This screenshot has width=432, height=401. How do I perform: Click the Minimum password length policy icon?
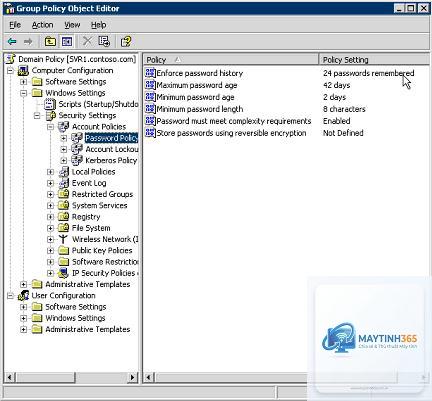pyautogui.click(x=150, y=109)
